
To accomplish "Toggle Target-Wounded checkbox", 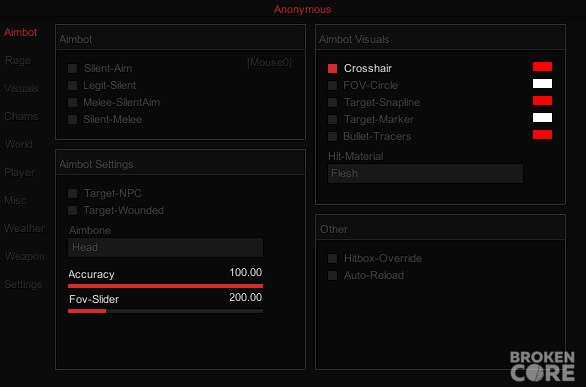I will 73,211.
